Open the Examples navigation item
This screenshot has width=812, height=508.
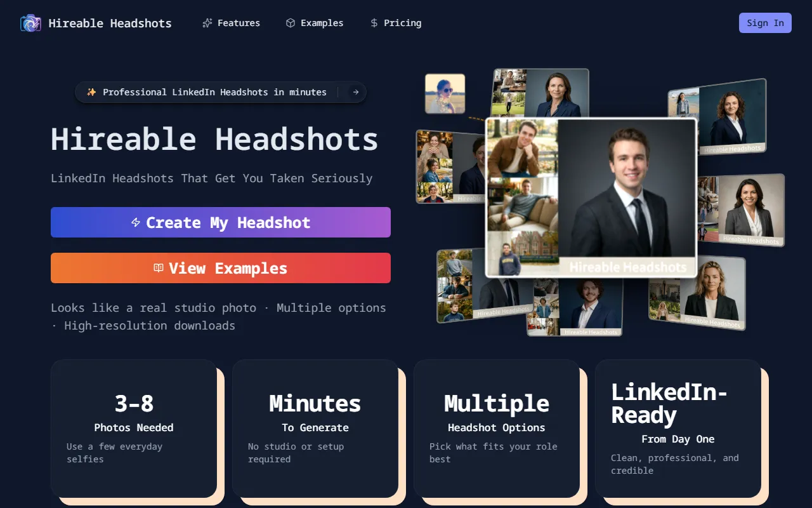tap(314, 23)
